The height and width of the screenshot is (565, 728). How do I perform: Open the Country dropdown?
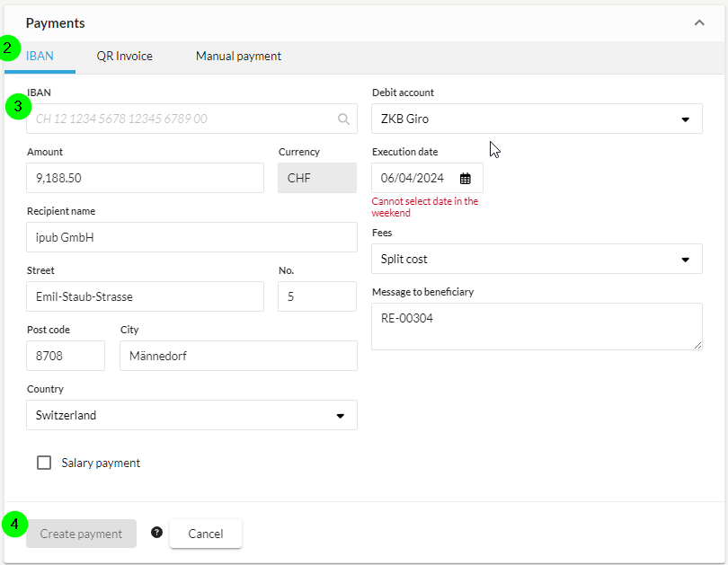pyautogui.click(x=191, y=415)
